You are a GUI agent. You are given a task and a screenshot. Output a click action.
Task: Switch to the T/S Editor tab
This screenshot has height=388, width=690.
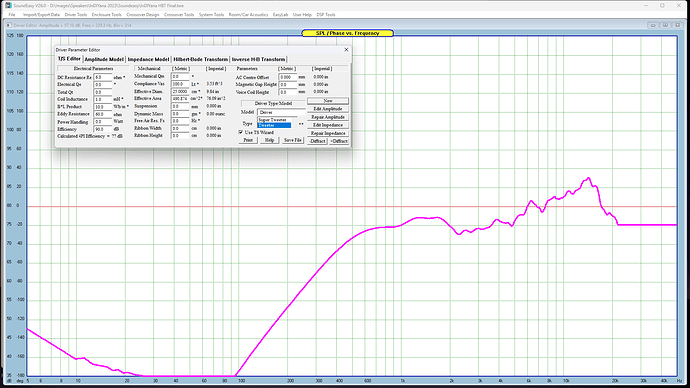70,59
